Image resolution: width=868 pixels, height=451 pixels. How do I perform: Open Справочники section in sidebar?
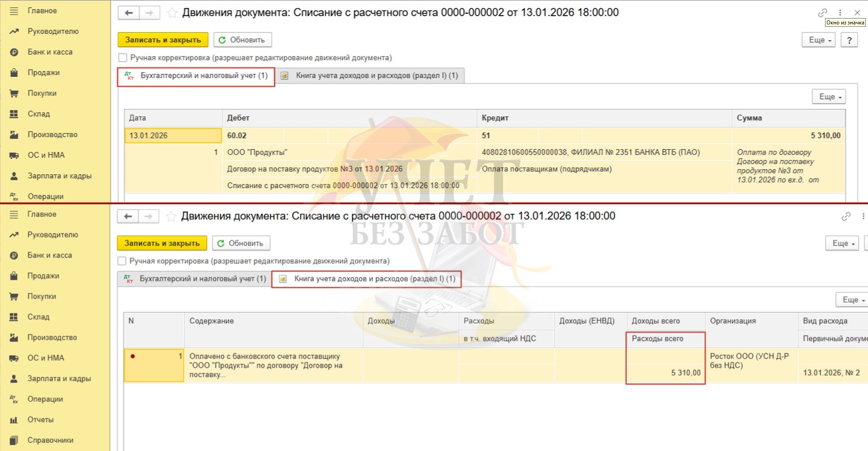pos(50,440)
